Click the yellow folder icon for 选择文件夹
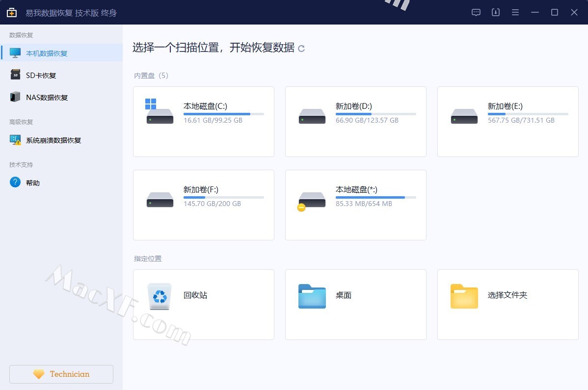Viewport: 588px width, 390px height. click(464, 296)
